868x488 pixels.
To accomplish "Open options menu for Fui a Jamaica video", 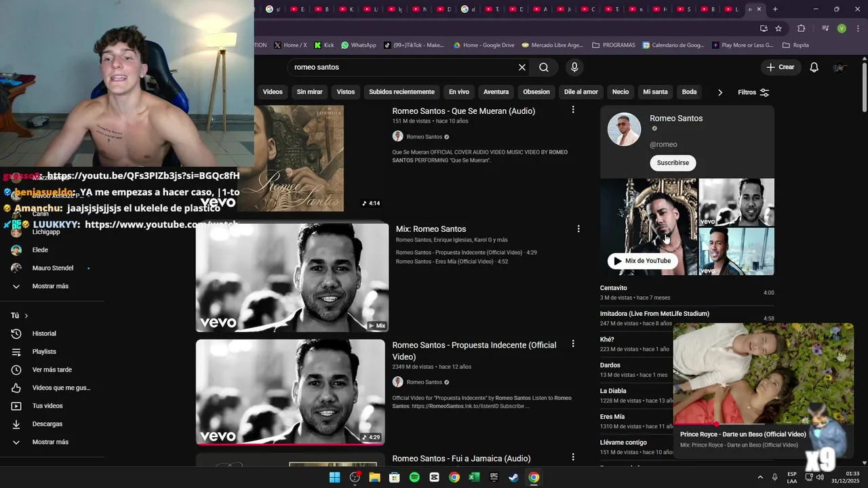I will [x=573, y=457].
